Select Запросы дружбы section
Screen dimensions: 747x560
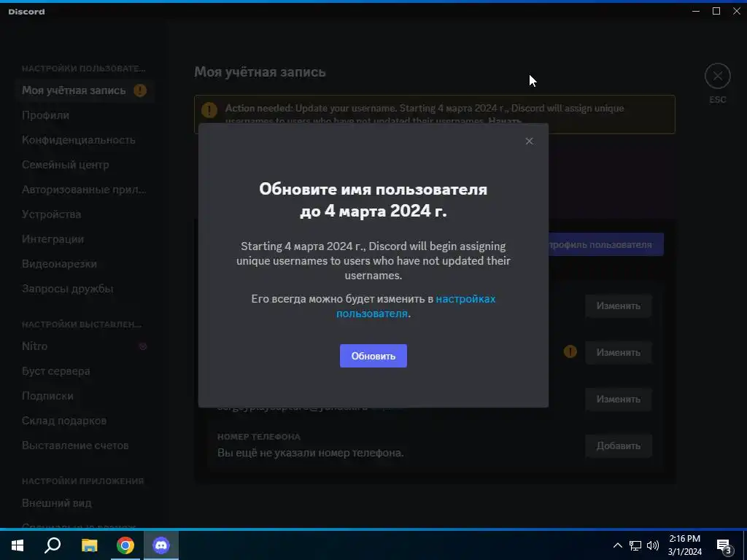point(68,289)
